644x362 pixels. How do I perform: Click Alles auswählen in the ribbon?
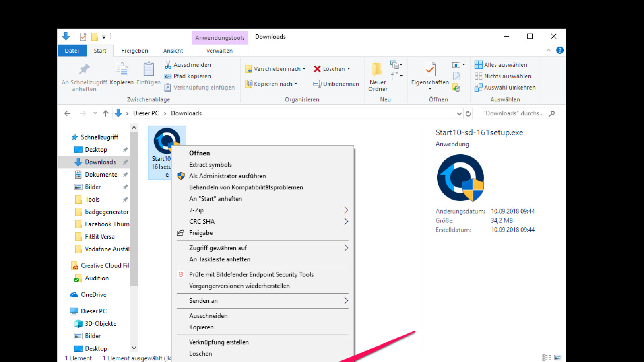point(501,65)
